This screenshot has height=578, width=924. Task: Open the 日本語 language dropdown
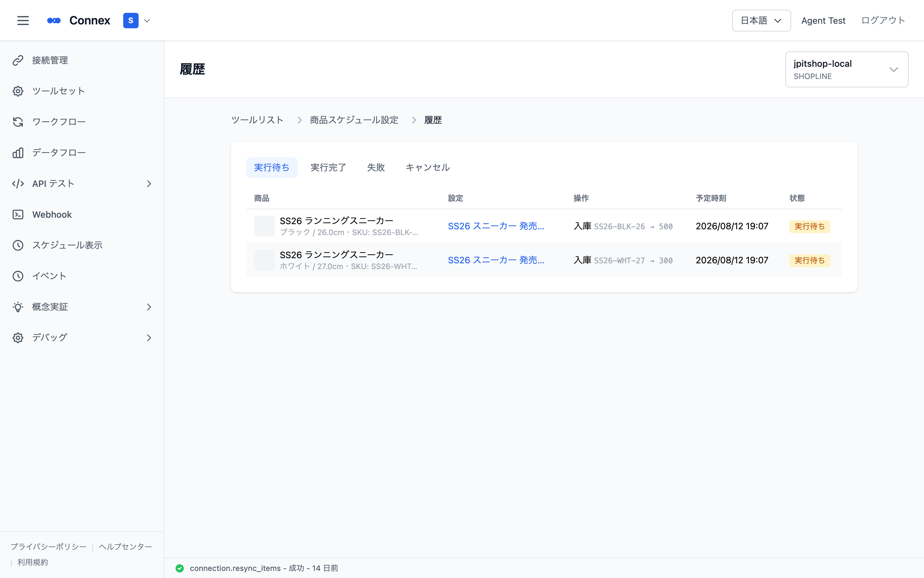(x=761, y=21)
